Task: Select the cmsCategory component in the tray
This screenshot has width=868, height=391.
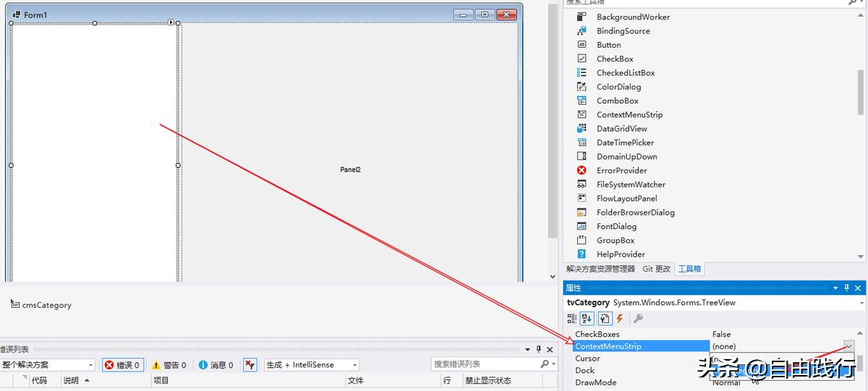Action: (41, 305)
